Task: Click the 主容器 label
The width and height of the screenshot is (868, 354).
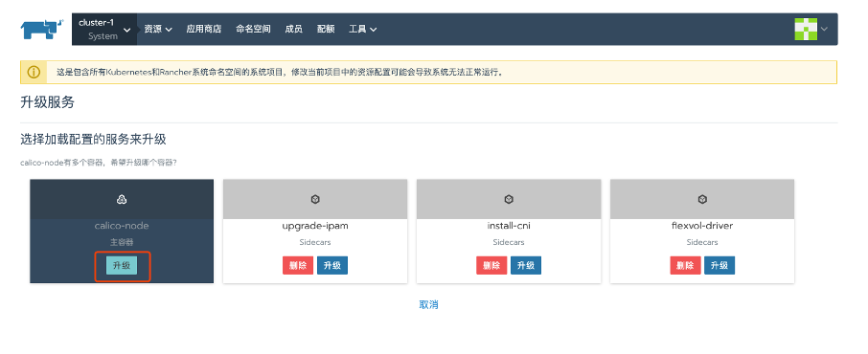Action: [x=122, y=242]
